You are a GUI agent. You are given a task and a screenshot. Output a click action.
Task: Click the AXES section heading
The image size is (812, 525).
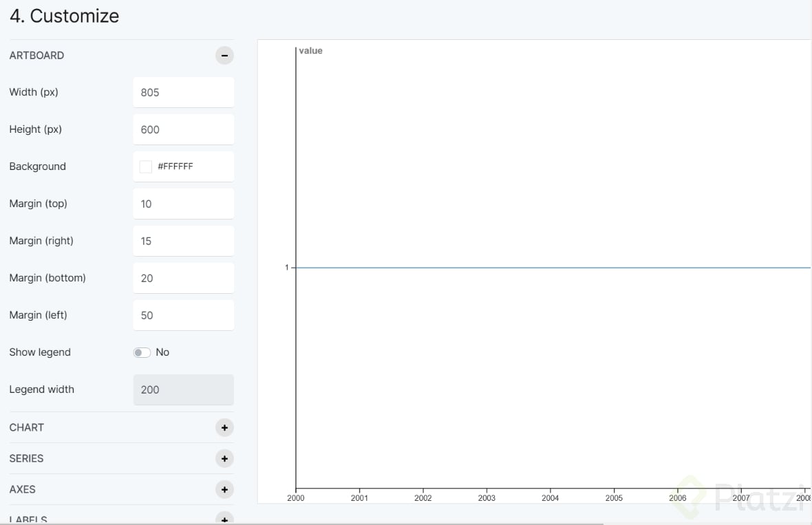[x=22, y=489]
